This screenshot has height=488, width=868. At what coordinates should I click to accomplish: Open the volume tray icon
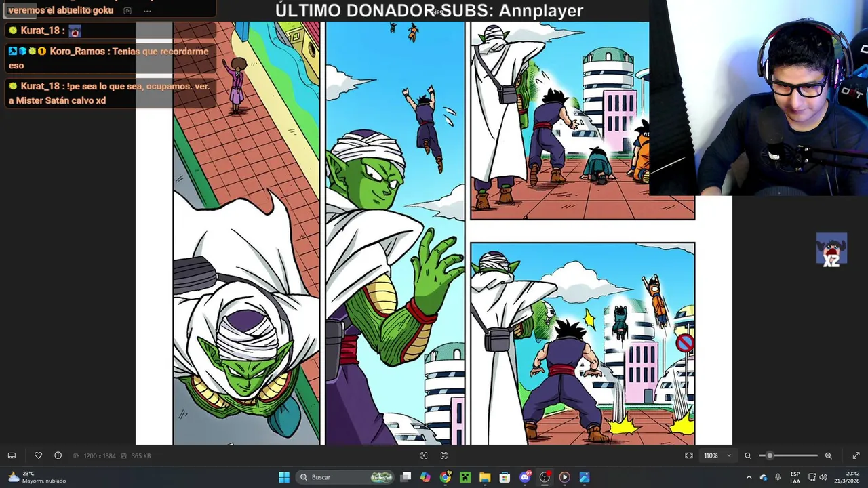823,477
